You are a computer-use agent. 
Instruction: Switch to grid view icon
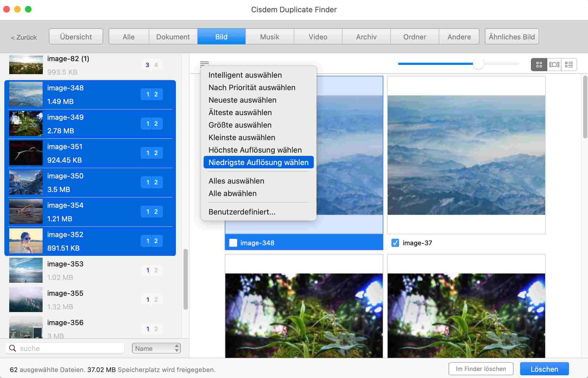coord(539,65)
